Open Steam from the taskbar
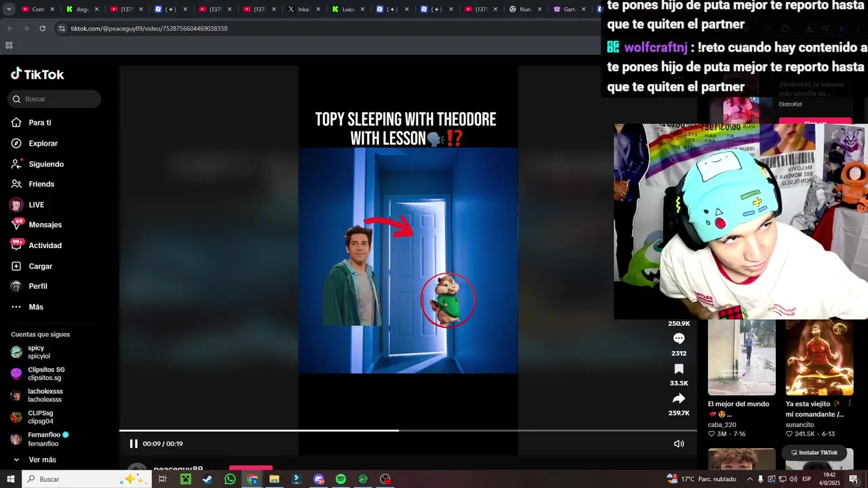The height and width of the screenshot is (488, 868). coord(208,479)
